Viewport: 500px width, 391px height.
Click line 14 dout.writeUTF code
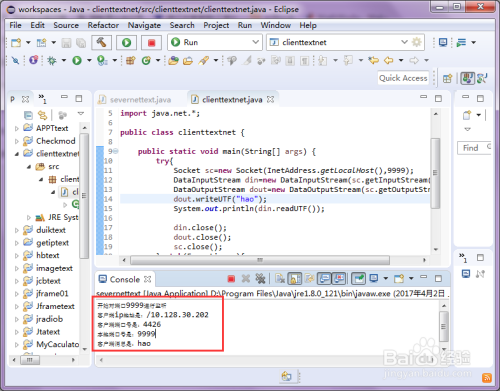[220, 199]
